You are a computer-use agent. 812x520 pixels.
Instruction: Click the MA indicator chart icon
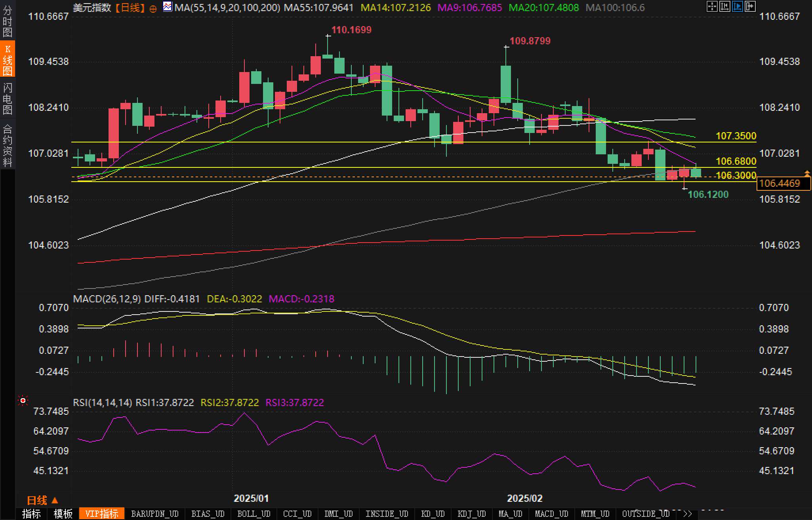click(168, 7)
